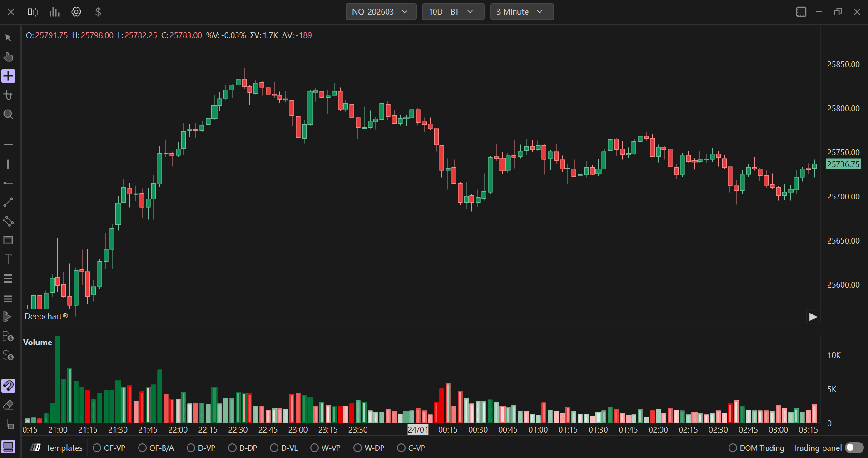
Task: Select the hand pan tool
Action: click(8, 57)
